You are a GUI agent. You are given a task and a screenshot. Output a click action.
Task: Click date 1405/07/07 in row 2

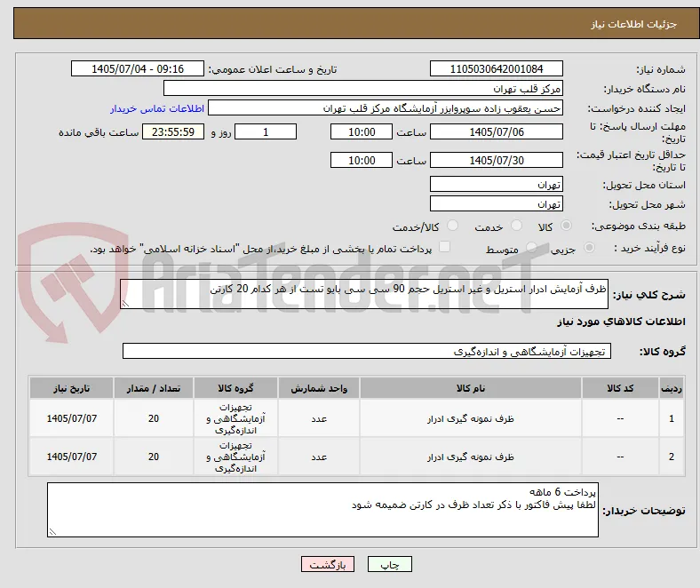71,457
